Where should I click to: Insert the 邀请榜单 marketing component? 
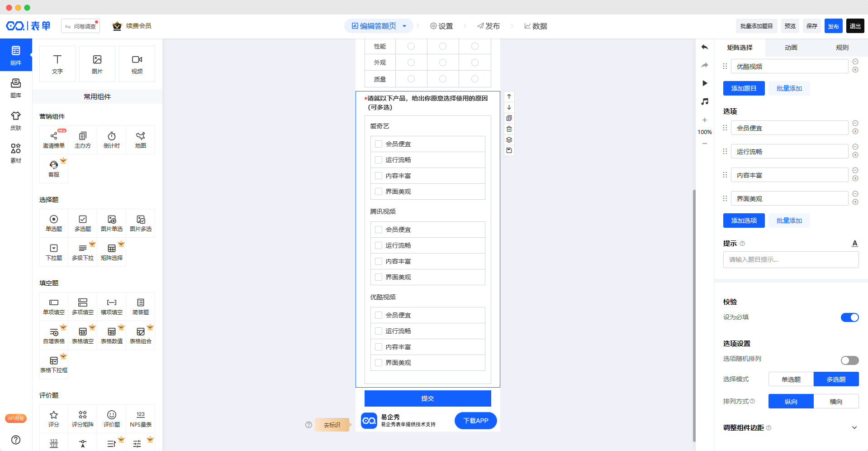(x=54, y=140)
